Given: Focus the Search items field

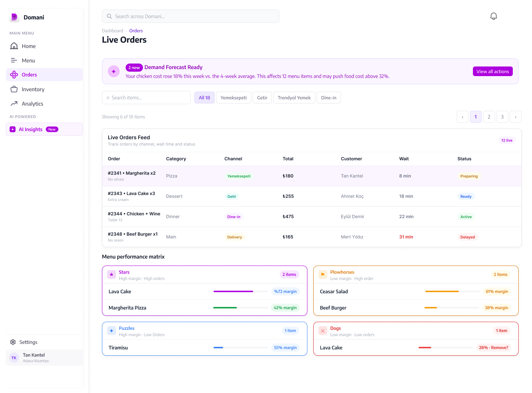Looking at the screenshot, I should (x=146, y=98).
